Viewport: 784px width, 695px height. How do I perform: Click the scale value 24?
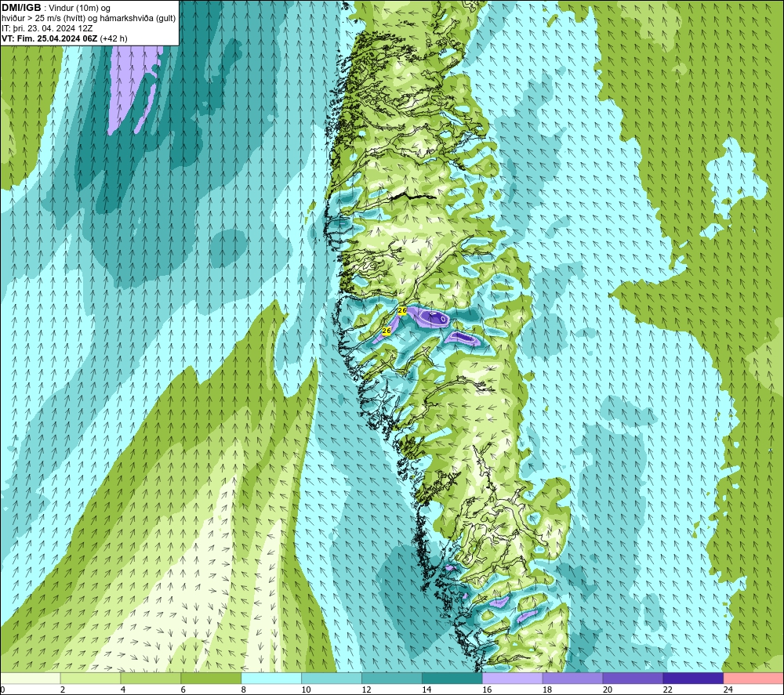coord(728,690)
